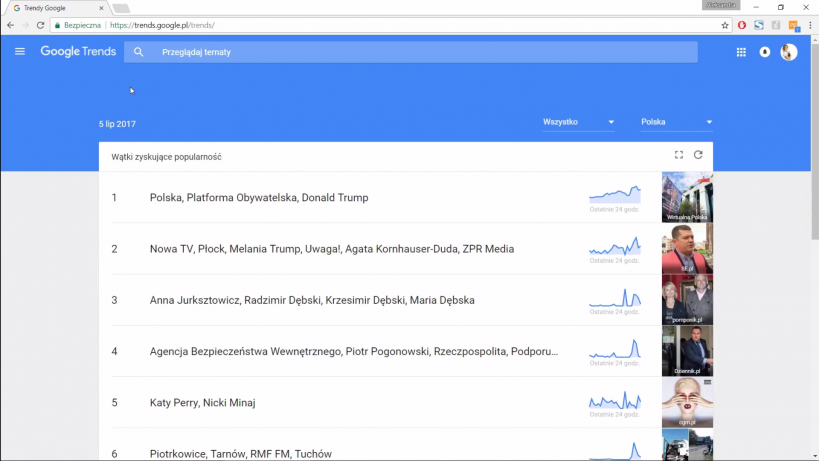Open the Chrome three-dot menu
Screen dimensions: 819x461
810,25
